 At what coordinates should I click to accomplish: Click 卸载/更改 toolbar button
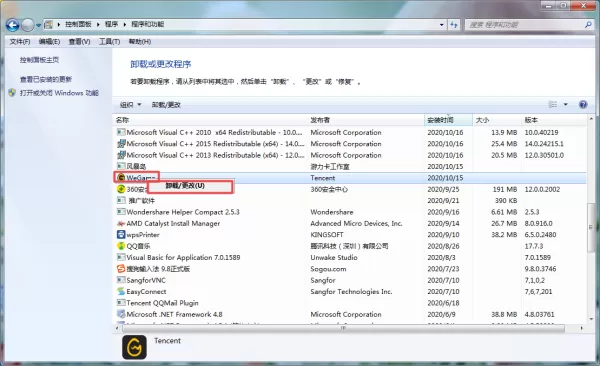coord(166,105)
